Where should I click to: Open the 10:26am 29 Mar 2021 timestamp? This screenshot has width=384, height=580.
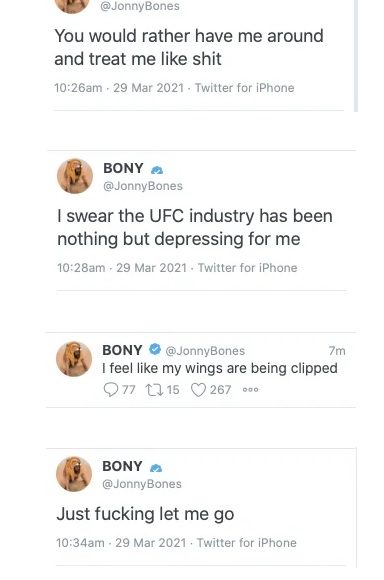click(119, 88)
